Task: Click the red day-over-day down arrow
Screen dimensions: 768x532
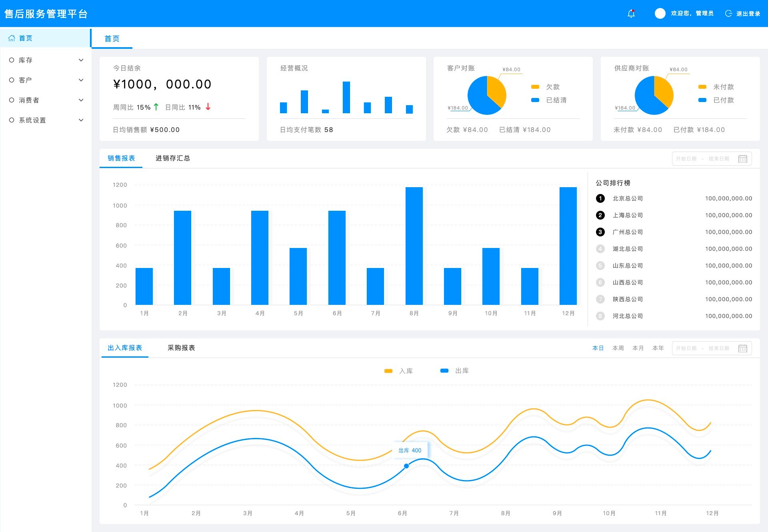Action: [208, 107]
